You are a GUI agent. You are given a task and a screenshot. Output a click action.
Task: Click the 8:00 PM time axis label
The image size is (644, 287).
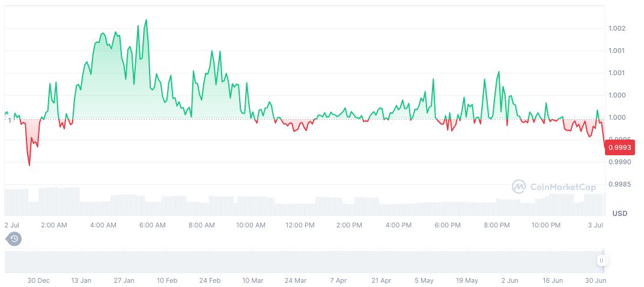click(497, 225)
